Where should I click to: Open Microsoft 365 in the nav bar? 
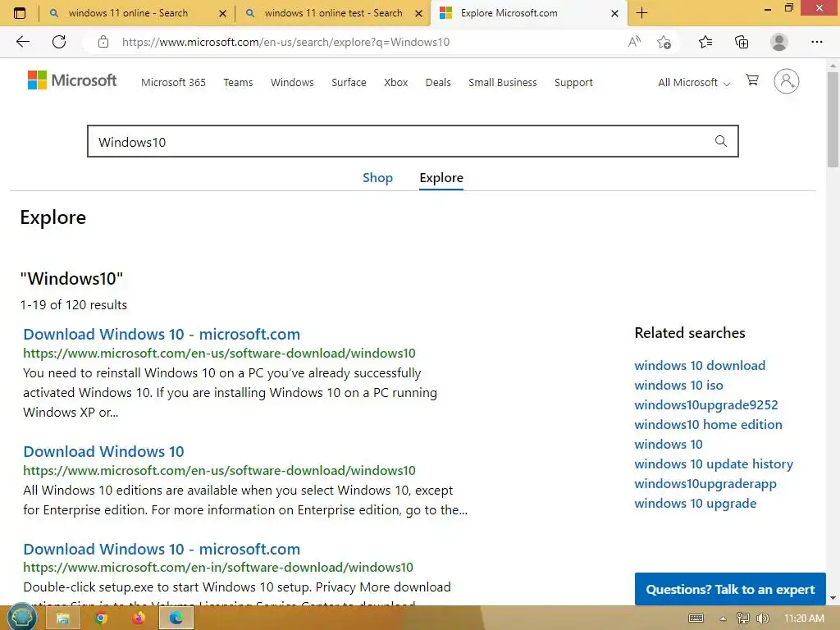point(174,83)
